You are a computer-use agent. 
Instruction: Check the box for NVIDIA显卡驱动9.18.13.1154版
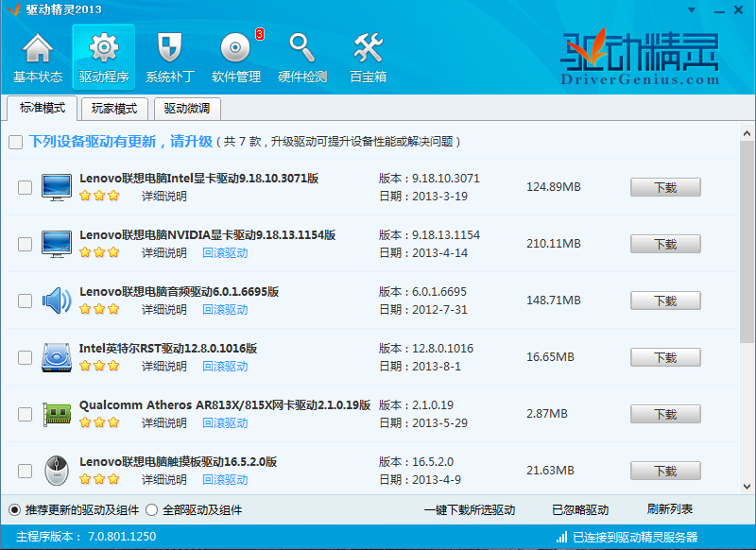click(26, 244)
